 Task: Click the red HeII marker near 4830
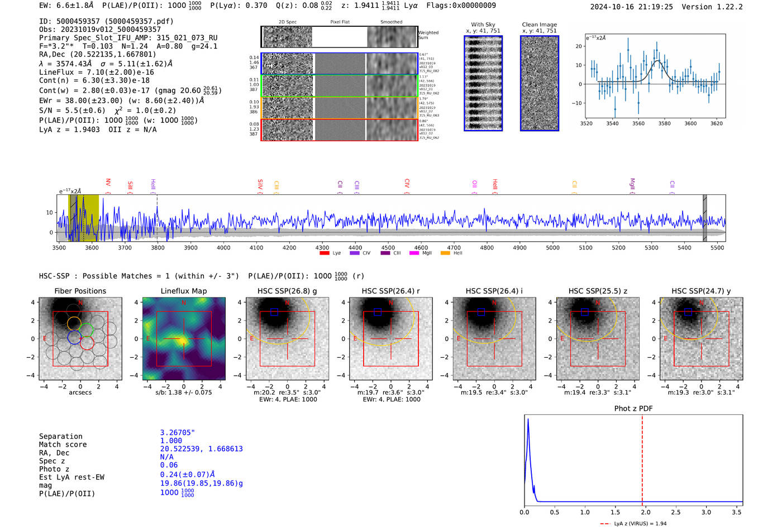click(x=495, y=185)
